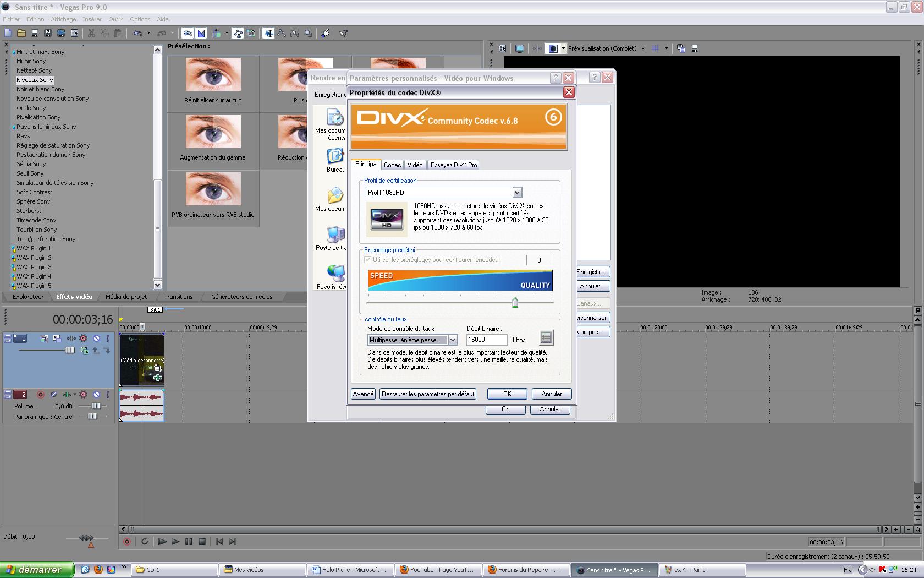Click the Débit binaire kbps field
This screenshot has width=924, height=578.
coord(487,340)
